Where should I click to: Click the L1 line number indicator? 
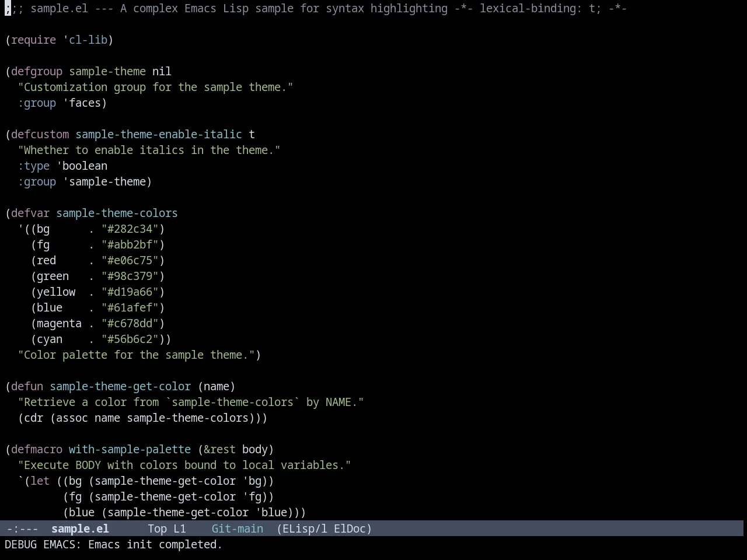180,528
